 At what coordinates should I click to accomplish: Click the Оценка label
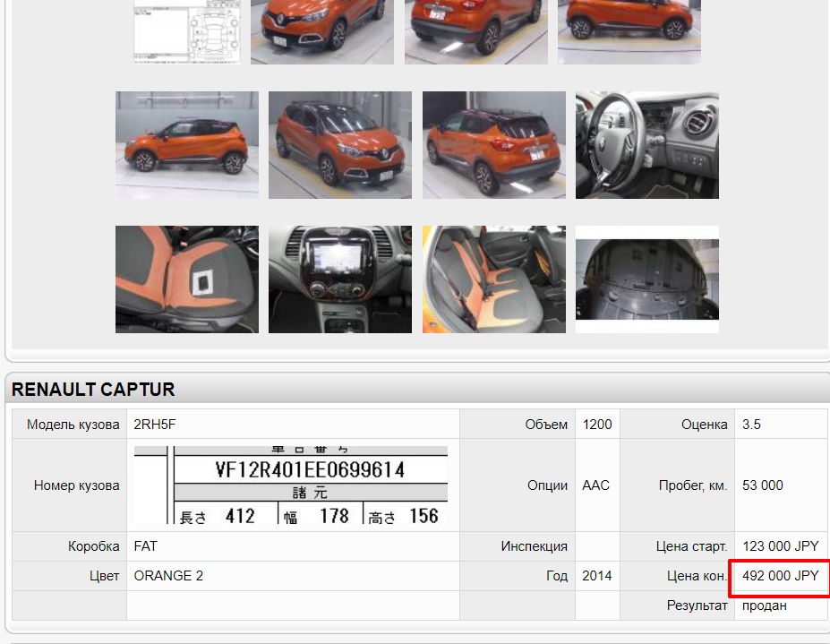coord(704,425)
